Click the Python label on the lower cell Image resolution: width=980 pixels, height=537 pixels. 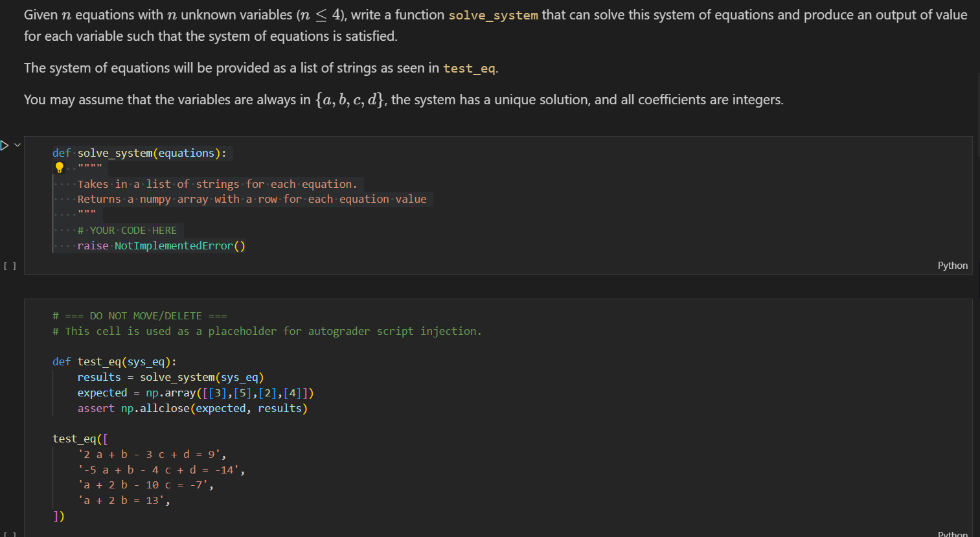pos(952,534)
